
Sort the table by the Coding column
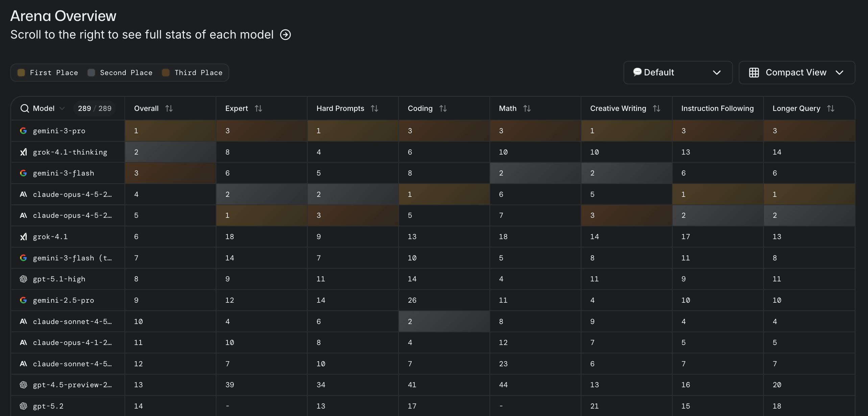coord(443,108)
